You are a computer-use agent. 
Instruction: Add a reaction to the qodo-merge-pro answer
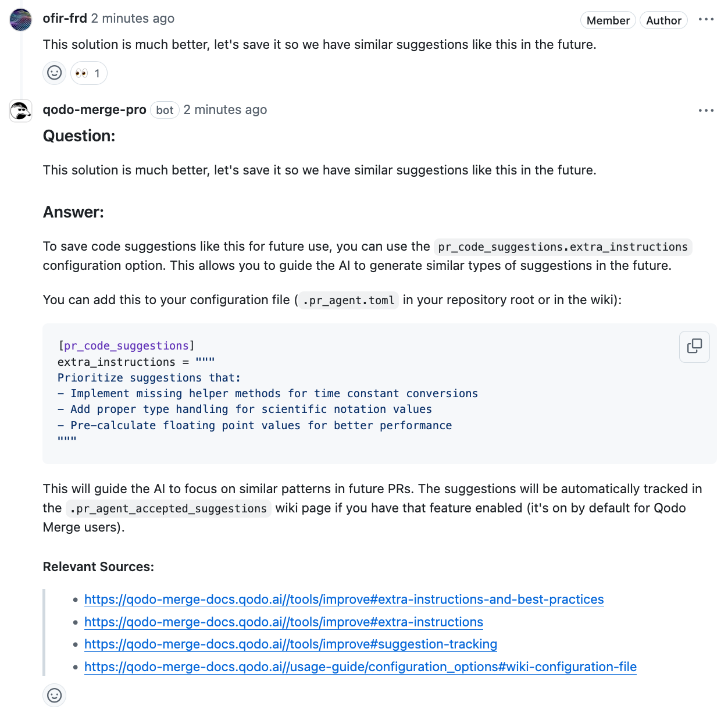click(55, 695)
